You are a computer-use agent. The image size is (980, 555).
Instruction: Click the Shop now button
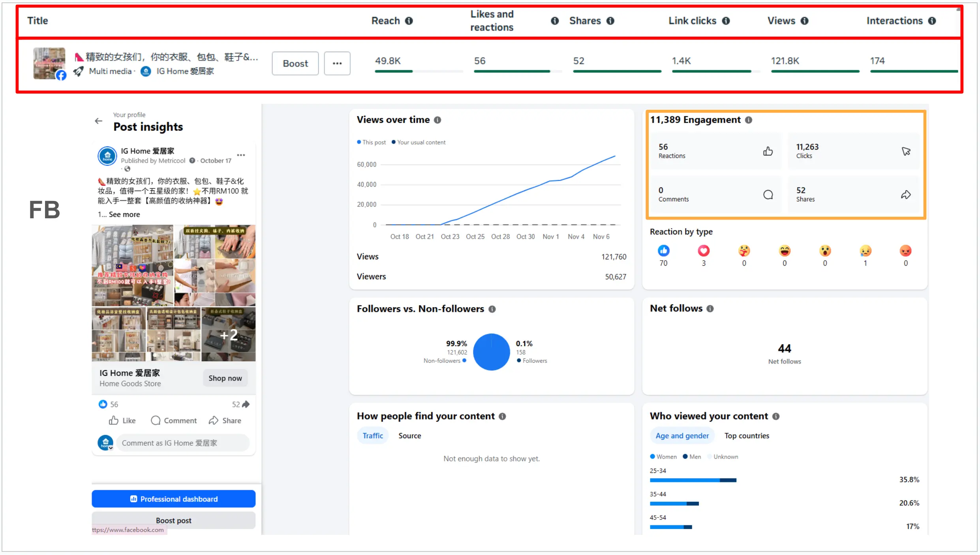point(225,378)
